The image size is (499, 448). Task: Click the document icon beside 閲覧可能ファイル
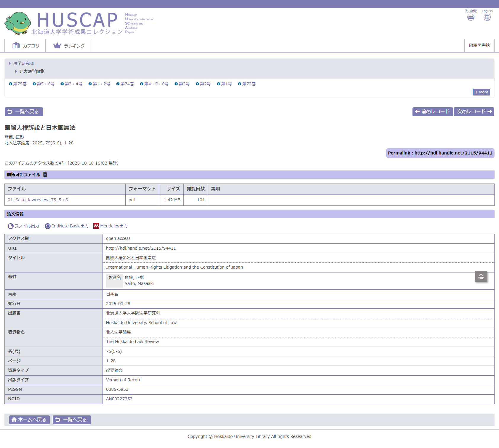pyautogui.click(x=45, y=174)
